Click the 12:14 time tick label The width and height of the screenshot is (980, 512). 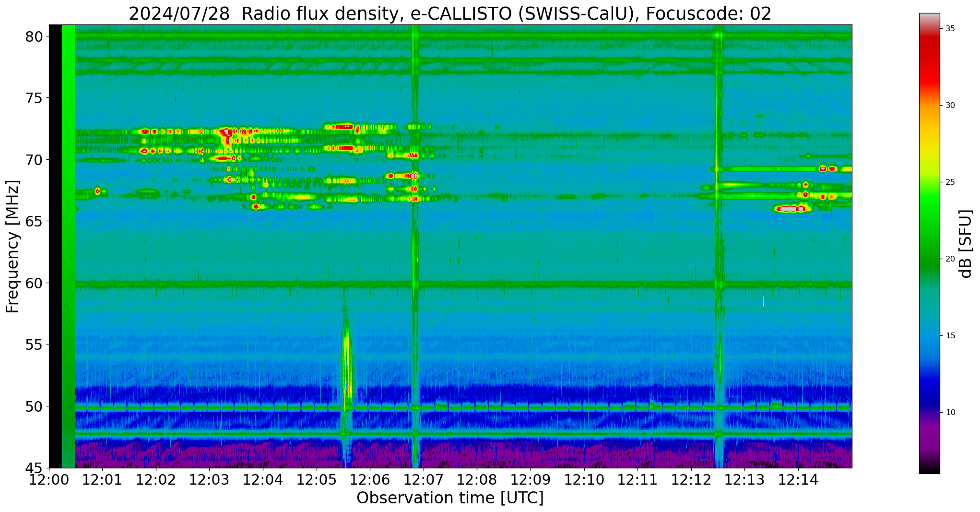(x=798, y=480)
